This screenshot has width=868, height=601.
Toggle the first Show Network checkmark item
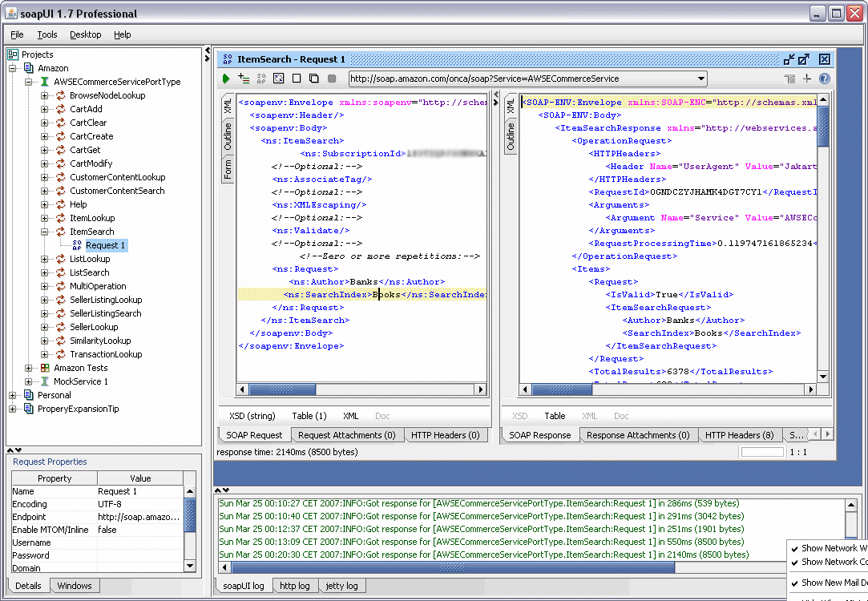point(834,548)
